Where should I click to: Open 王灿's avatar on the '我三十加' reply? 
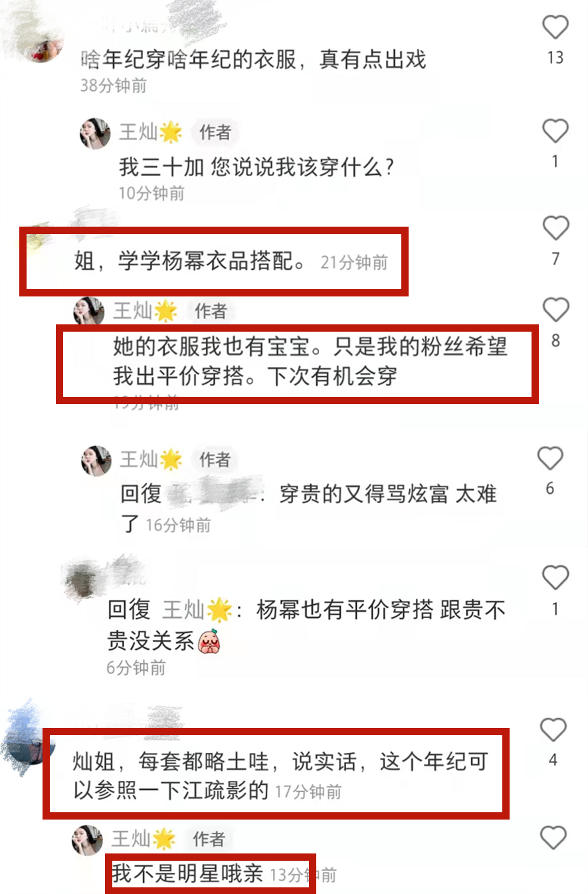[95, 134]
